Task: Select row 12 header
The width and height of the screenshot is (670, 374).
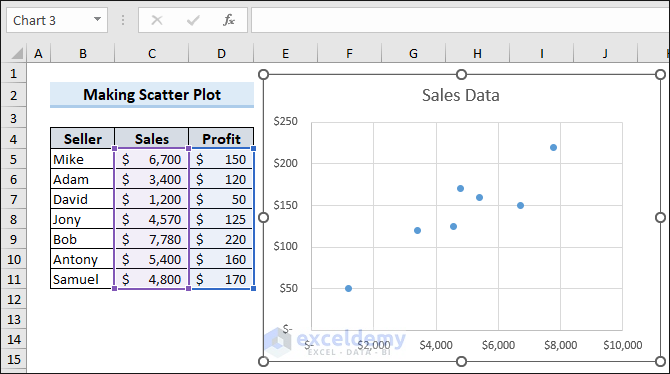Action: click(x=14, y=299)
